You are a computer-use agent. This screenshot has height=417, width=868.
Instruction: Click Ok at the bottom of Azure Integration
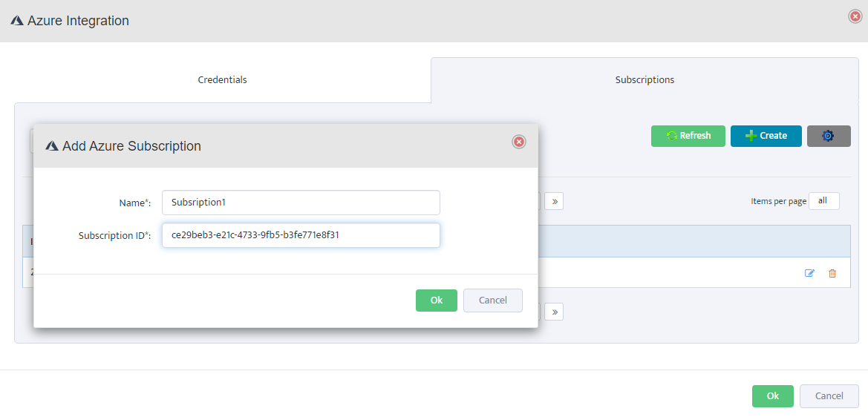coord(772,396)
